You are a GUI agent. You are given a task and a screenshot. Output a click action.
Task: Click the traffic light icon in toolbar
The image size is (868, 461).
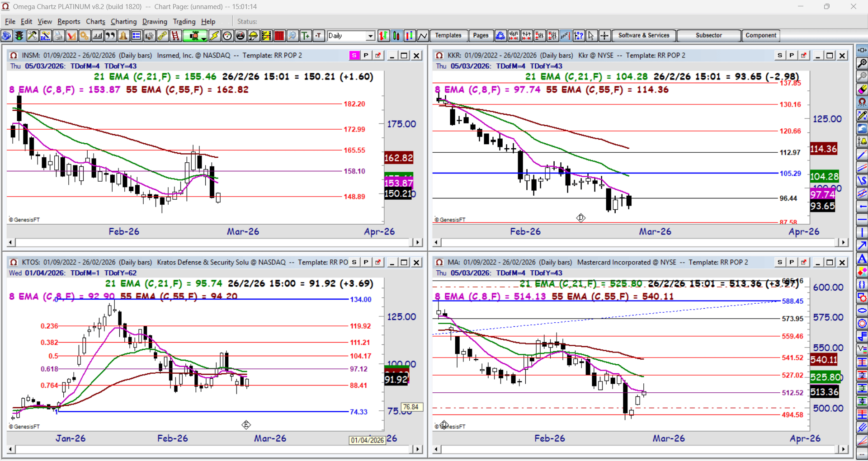click(x=19, y=36)
